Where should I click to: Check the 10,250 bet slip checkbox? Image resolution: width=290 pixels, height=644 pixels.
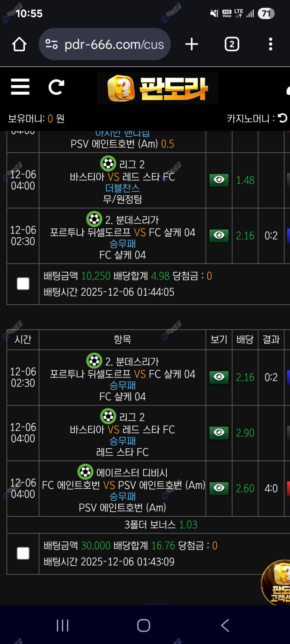pyautogui.click(x=23, y=284)
